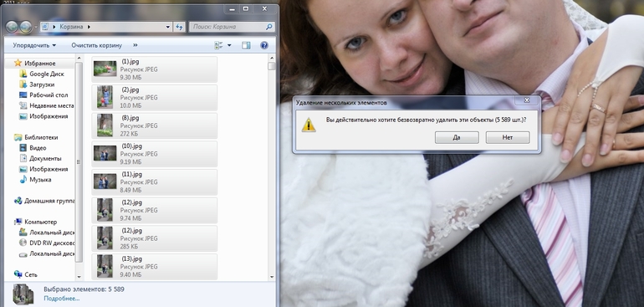Open the address bar history dropdown
The width and height of the screenshot is (644, 307).
click(x=167, y=27)
